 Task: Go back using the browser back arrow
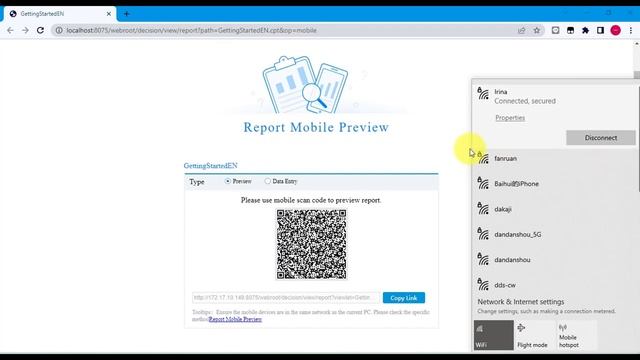pos(10,30)
